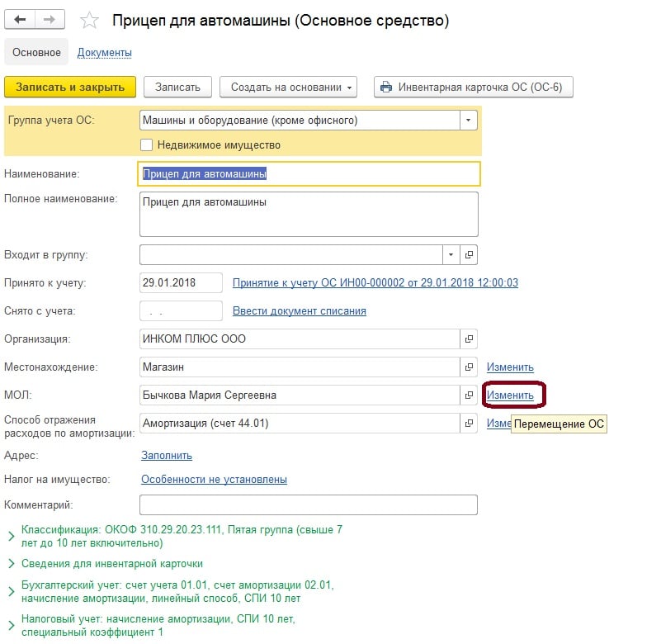Click the back navigation arrow
This screenshot has width=661, height=644.
(20, 20)
